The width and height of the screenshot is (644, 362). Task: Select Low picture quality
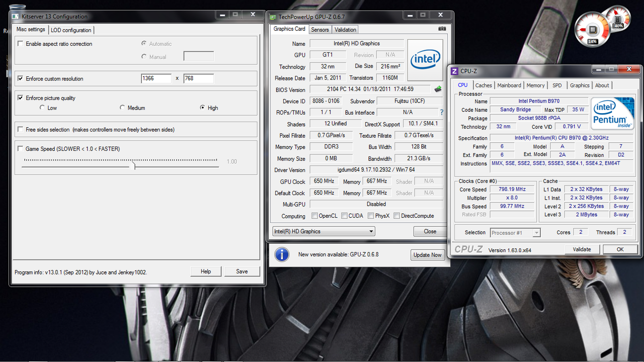[42, 108]
